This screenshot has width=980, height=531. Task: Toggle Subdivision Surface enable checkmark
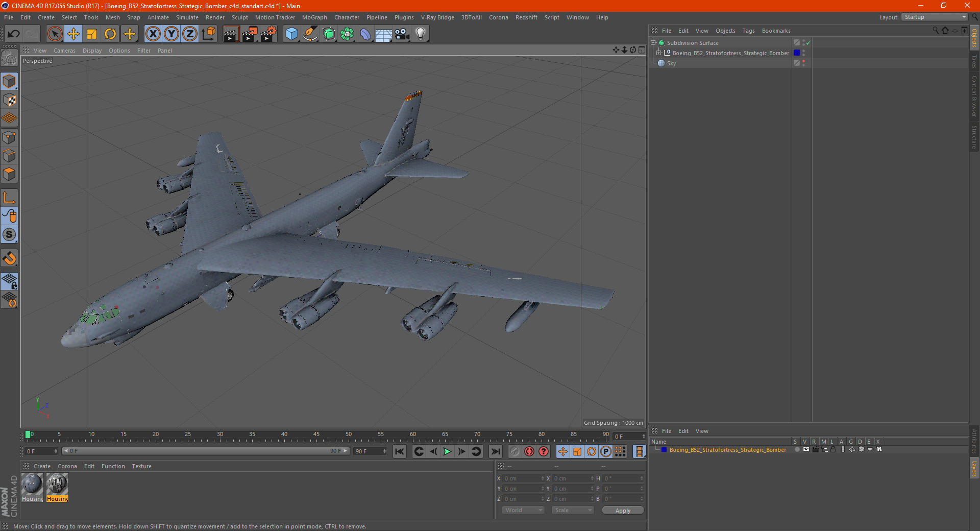point(808,43)
